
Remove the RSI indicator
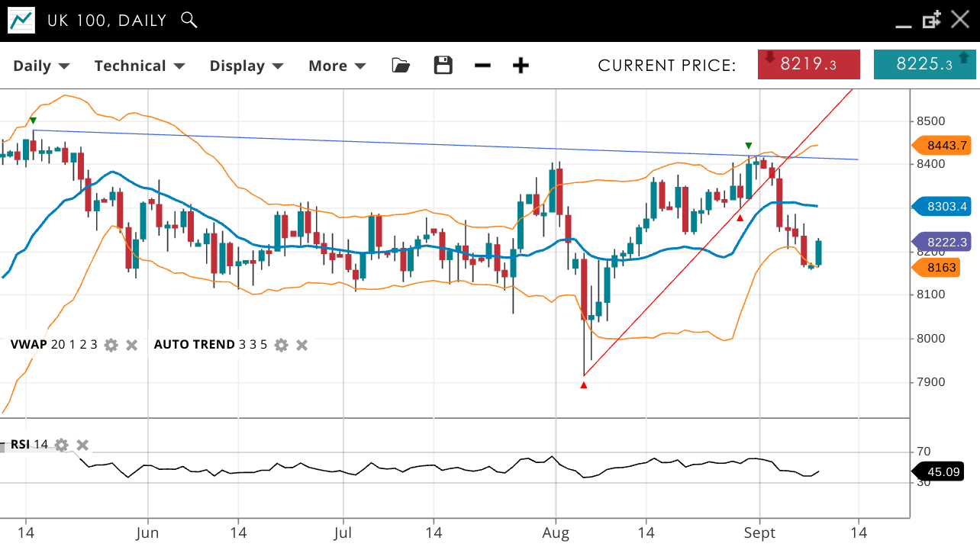82,445
